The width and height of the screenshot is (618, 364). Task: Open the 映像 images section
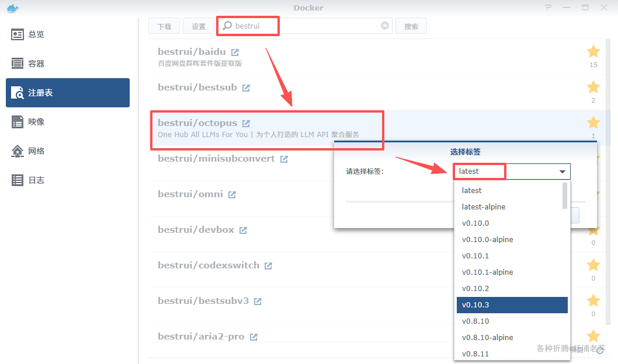[67, 122]
